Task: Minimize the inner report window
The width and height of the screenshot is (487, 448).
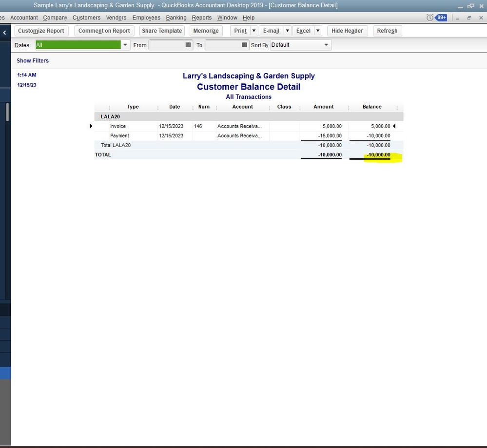Action: [457, 18]
